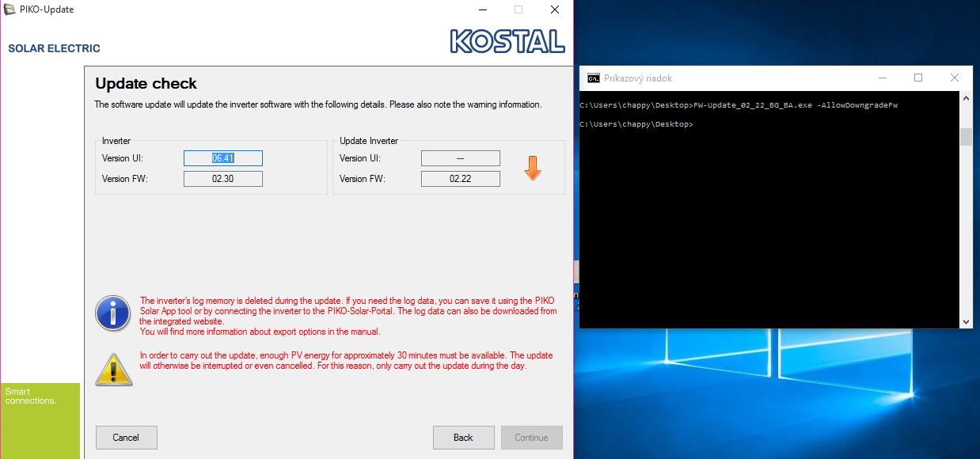
Task: Click the KOSTAL logo
Action: click(507, 41)
